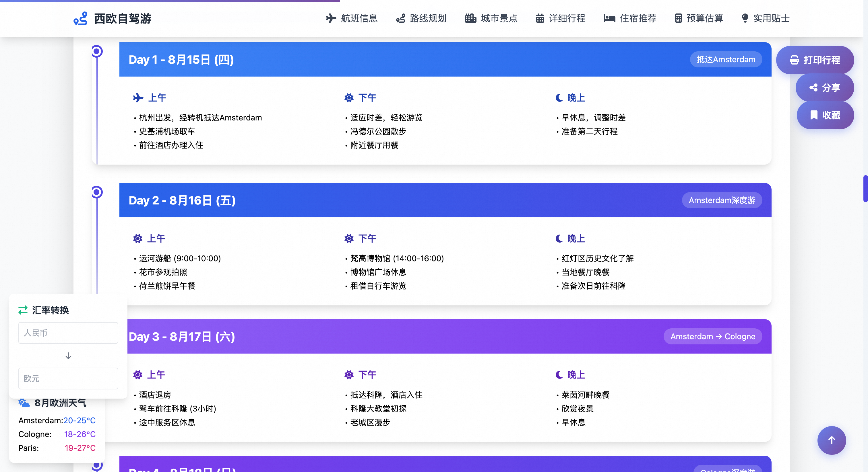This screenshot has height=472, width=868.
Task: Click the exchange arrows icon in 汇率转换
Action: pos(23,310)
